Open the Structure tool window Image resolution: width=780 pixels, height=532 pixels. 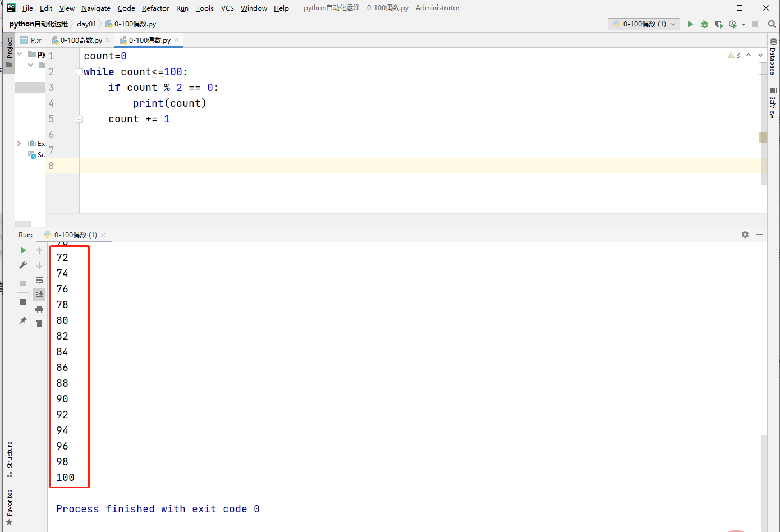[x=9, y=459]
